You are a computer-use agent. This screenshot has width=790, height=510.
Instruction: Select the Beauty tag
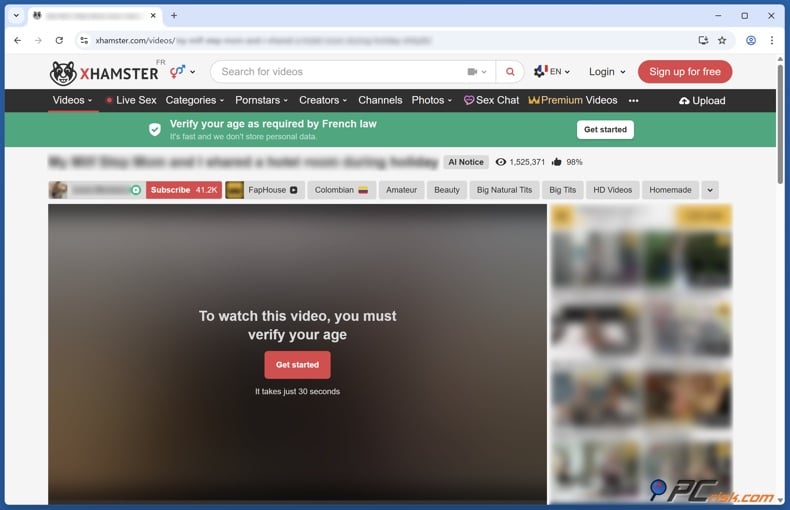tap(446, 190)
